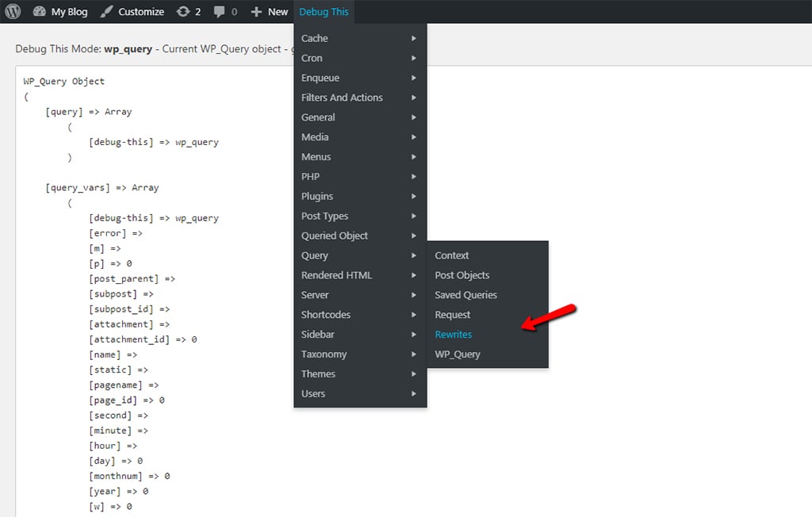The width and height of the screenshot is (812, 517).
Task: Expand the Rendered HTML submenu arrow
Action: tap(414, 275)
